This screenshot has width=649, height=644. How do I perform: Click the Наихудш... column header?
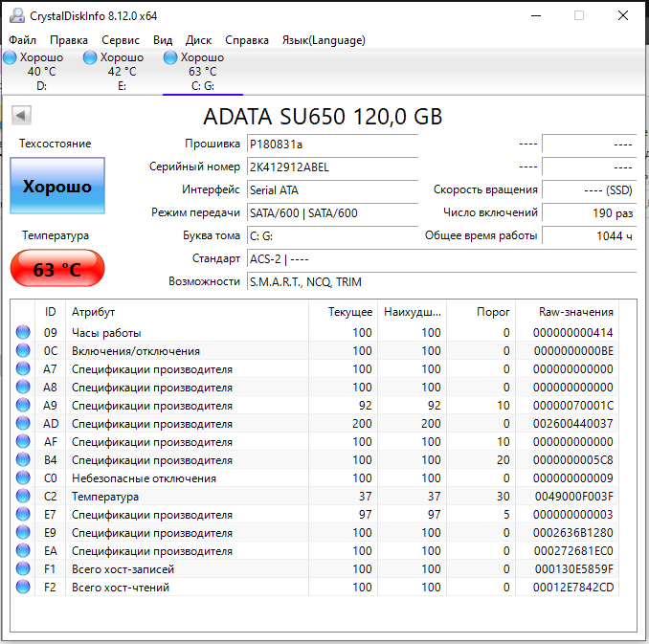[413, 312]
